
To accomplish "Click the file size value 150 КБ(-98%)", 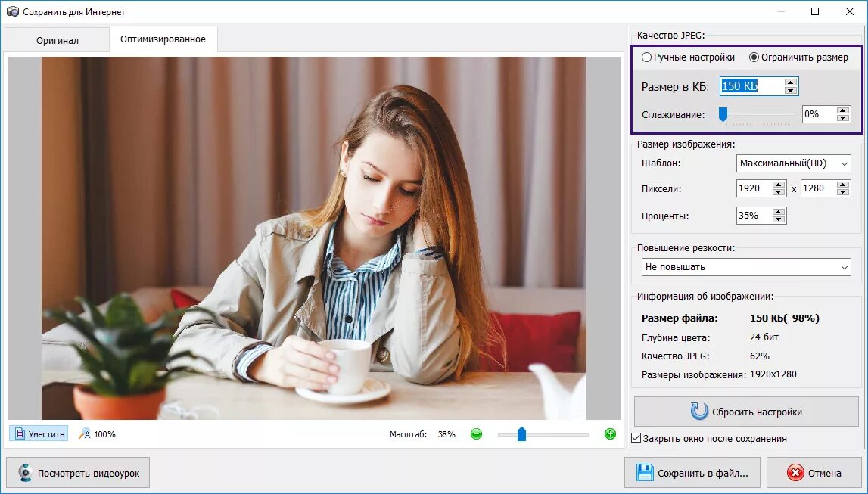I will click(x=785, y=318).
